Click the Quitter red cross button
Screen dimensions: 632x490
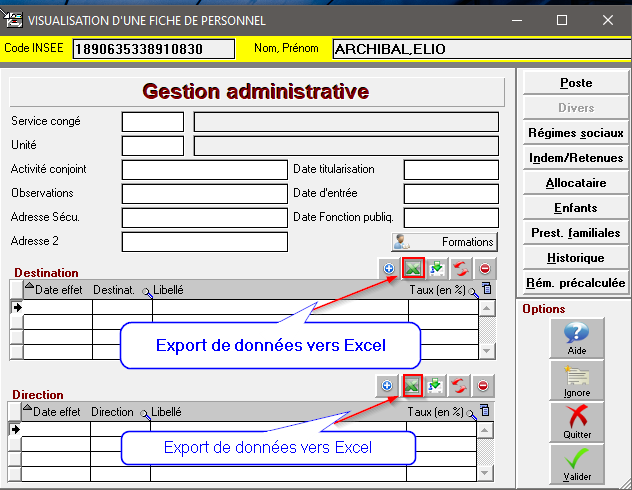[x=576, y=421]
